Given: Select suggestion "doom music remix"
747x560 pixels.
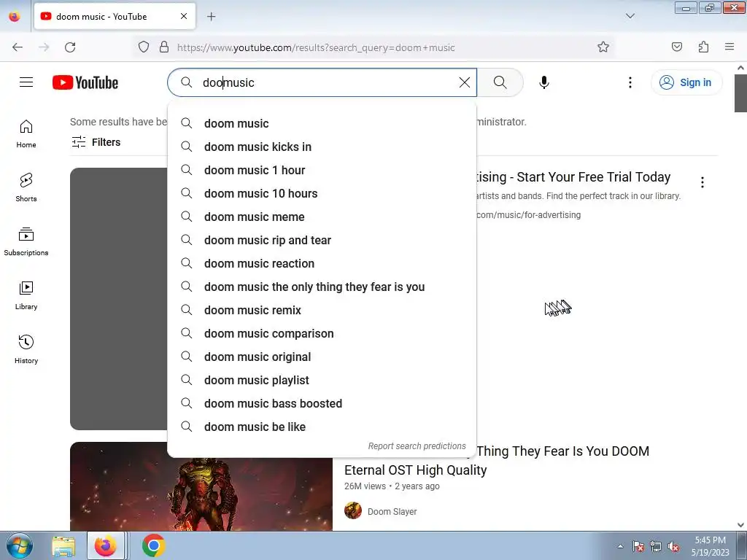Looking at the screenshot, I should (x=322, y=310).
